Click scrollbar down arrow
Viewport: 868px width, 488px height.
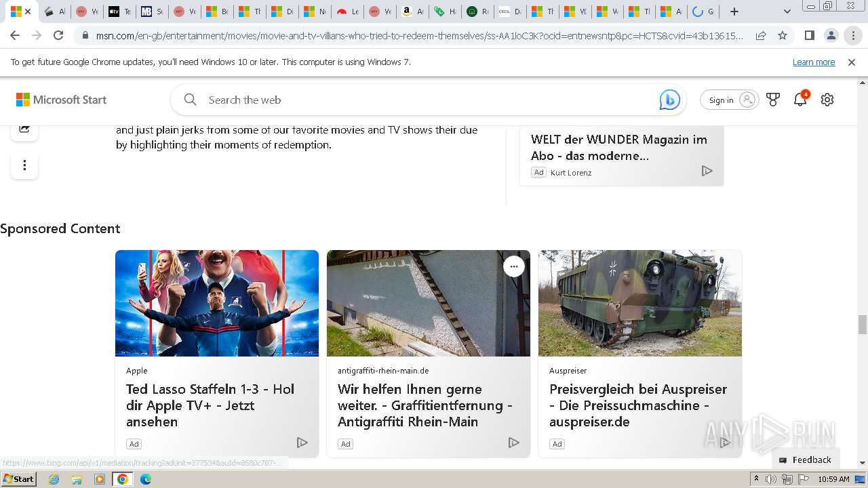coord(863,463)
